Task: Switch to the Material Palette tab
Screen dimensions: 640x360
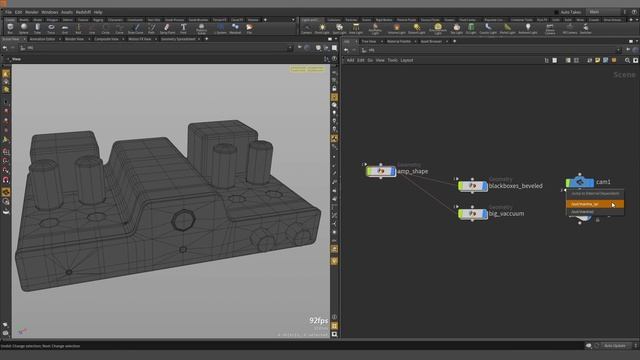Action: coord(399,41)
